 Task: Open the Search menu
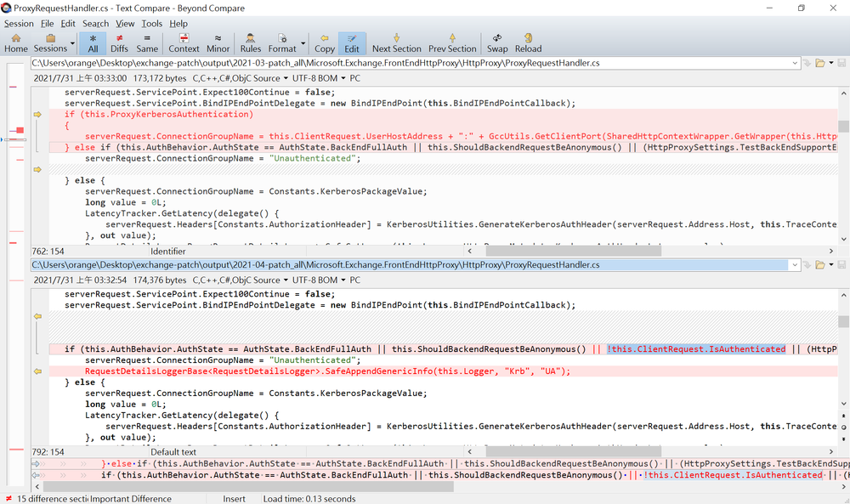point(95,23)
